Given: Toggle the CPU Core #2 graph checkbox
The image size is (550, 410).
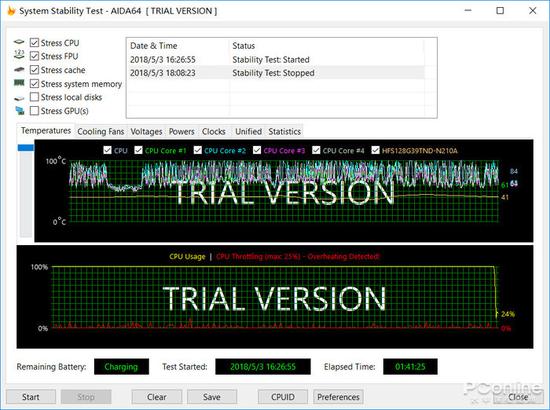Looking at the screenshot, I should (198, 150).
